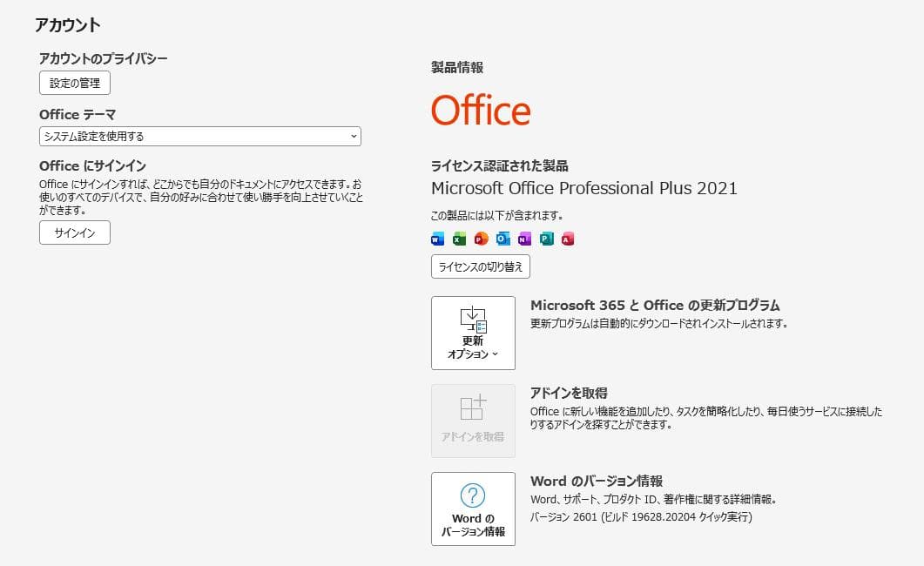Image resolution: width=924 pixels, height=566 pixels.
Task: Click the Access icon
Action: 568,239
